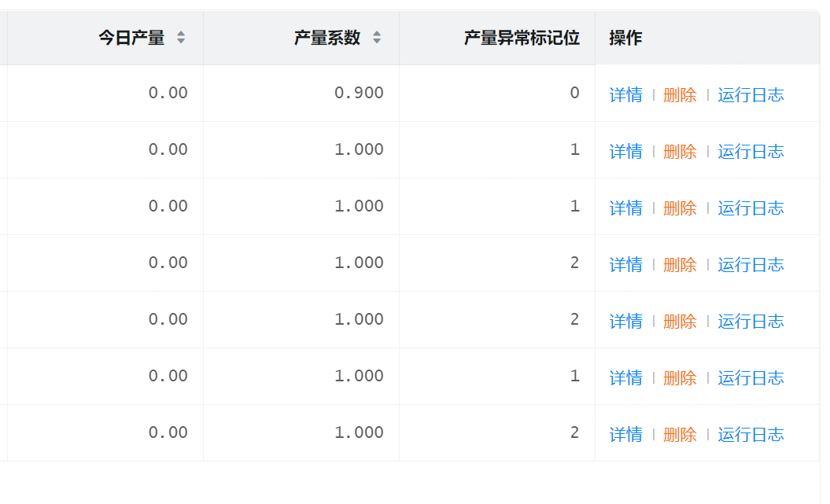Click 删除 in the fifth row

coord(680,322)
